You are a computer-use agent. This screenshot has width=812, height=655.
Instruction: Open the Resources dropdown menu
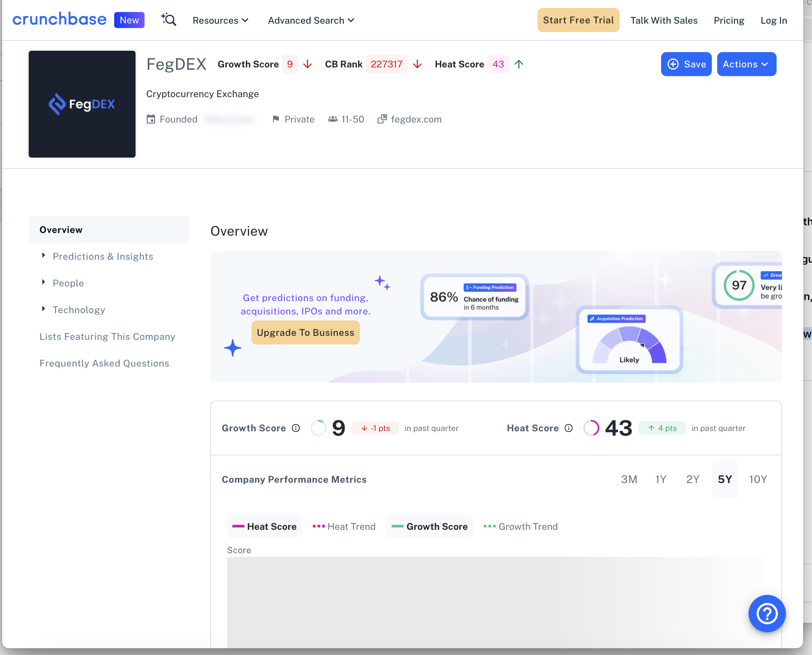[x=220, y=20]
